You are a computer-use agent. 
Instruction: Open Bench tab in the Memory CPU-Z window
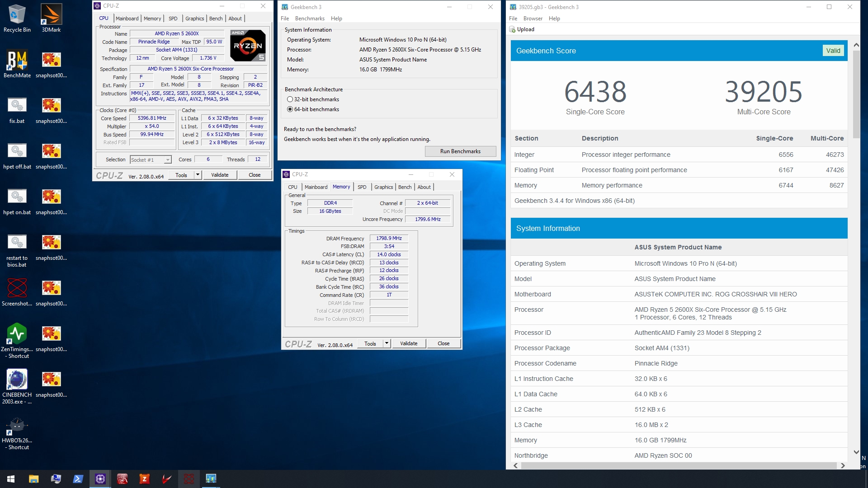(x=405, y=187)
